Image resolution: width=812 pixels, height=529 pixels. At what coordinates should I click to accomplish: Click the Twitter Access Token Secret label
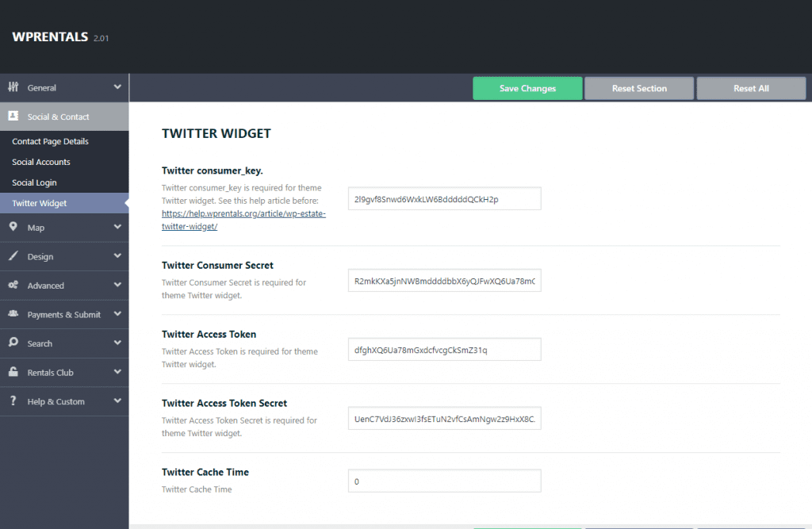click(224, 403)
